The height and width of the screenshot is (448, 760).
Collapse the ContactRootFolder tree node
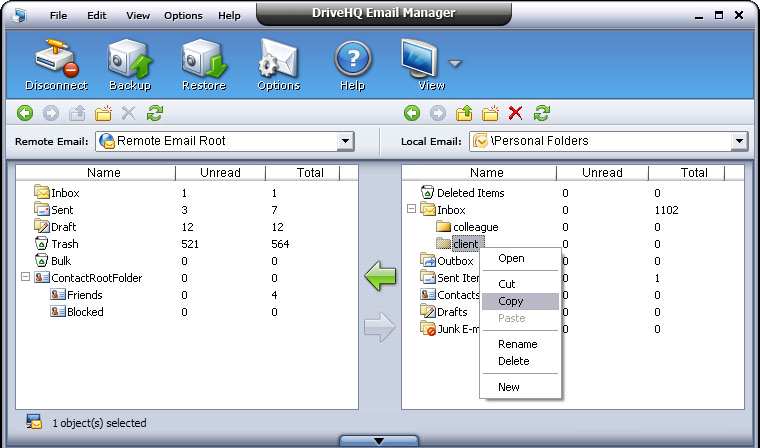point(25,278)
